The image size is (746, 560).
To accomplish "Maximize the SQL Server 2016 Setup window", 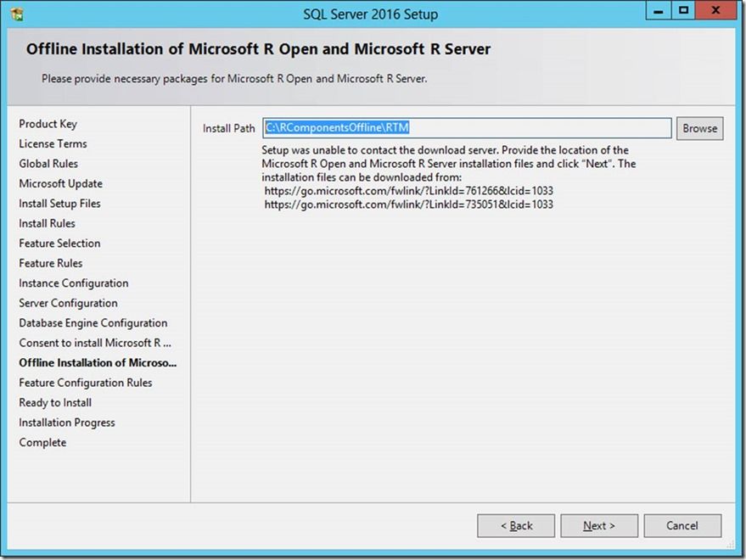I will click(x=683, y=11).
